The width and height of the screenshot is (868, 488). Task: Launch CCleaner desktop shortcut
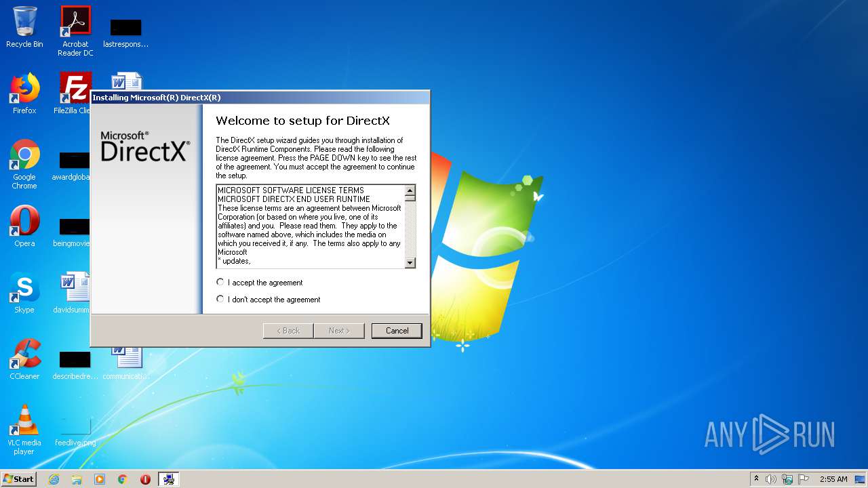24,359
